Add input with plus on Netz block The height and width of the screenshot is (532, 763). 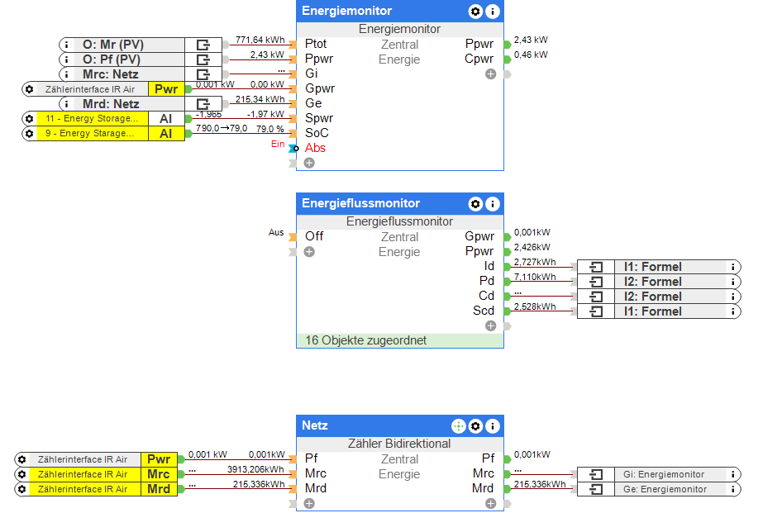tap(309, 504)
